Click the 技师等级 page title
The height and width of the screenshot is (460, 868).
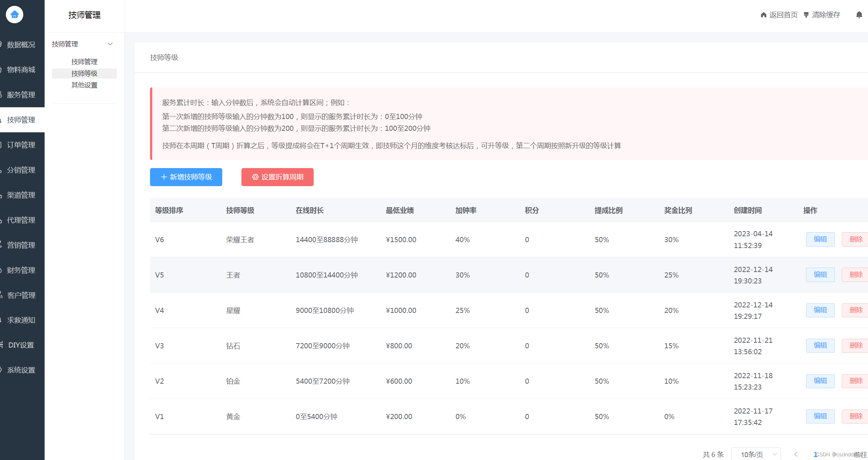(x=164, y=57)
